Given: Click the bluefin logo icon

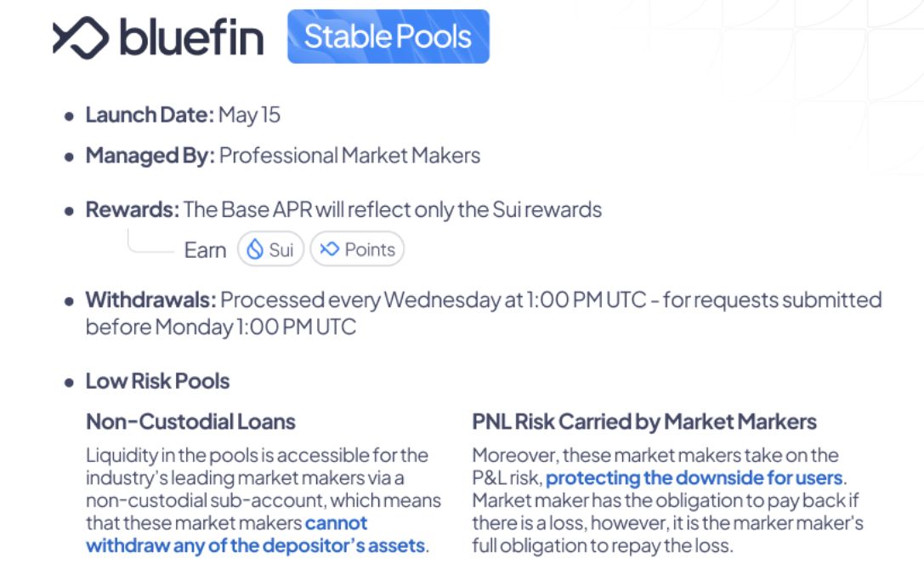Looking at the screenshot, I should tap(81, 37).
